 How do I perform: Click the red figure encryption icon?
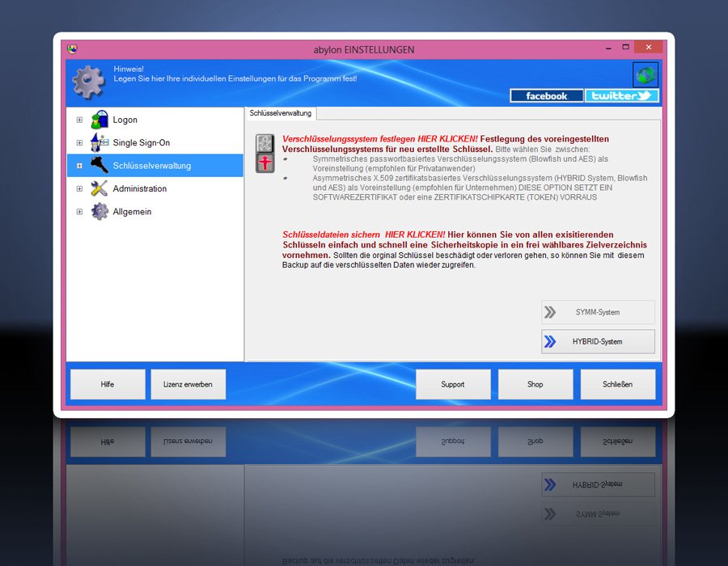point(265,163)
